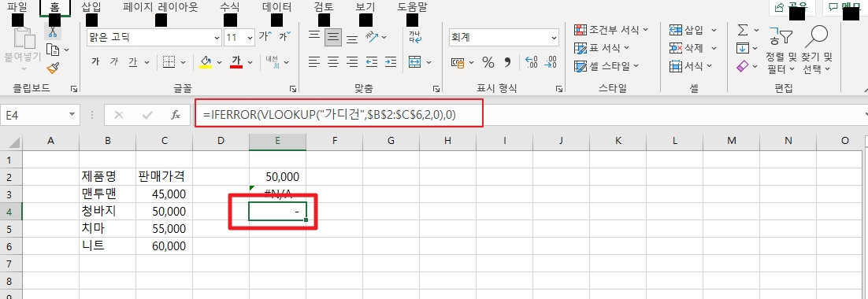This screenshot has width=868, height=299.
Task: Switch to the 보기 tab
Action: pyautogui.click(x=365, y=7)
